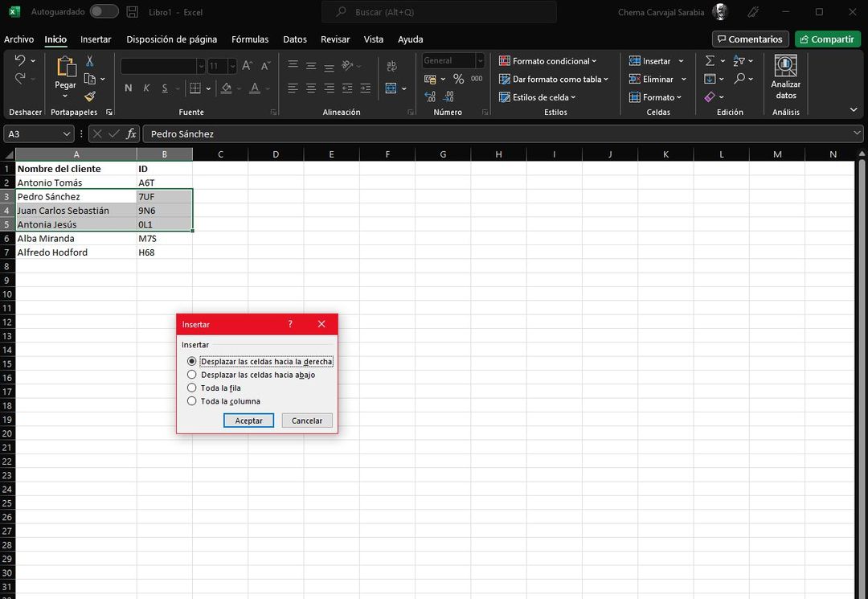
Task: Select the increase font size icon
Action: (x=247, y=64)
